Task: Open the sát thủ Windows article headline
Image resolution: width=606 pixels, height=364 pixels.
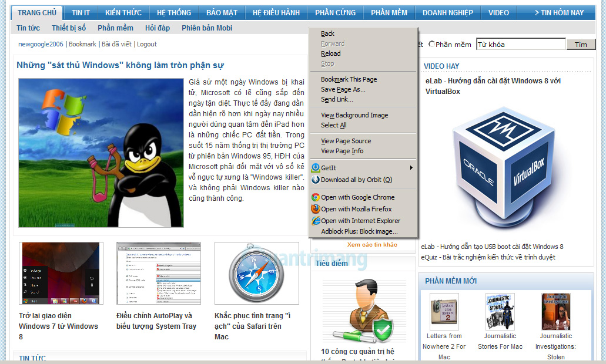Action: pos(120,65)
